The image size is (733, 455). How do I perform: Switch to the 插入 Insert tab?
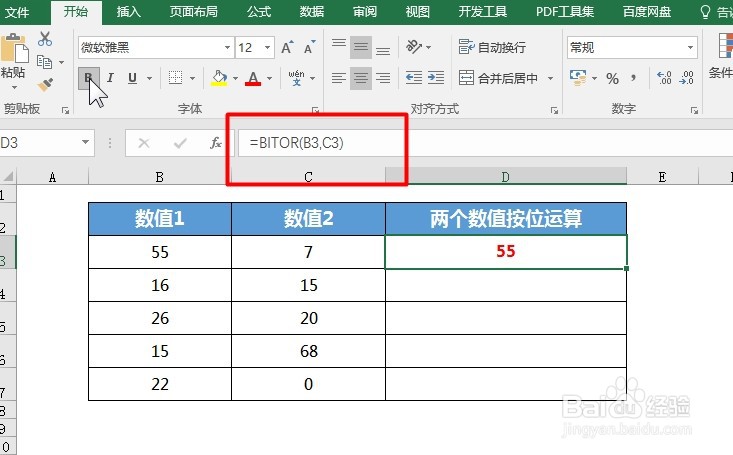pos(129,12)
